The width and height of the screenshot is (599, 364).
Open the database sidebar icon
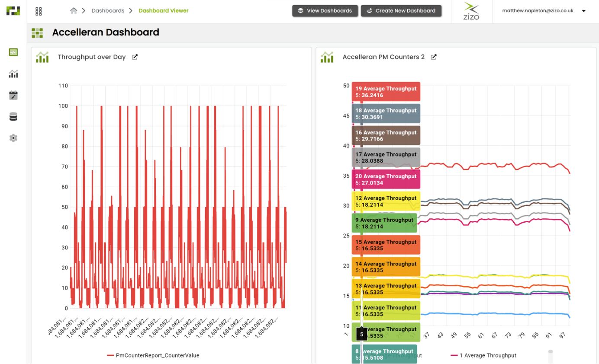point(13,117)
